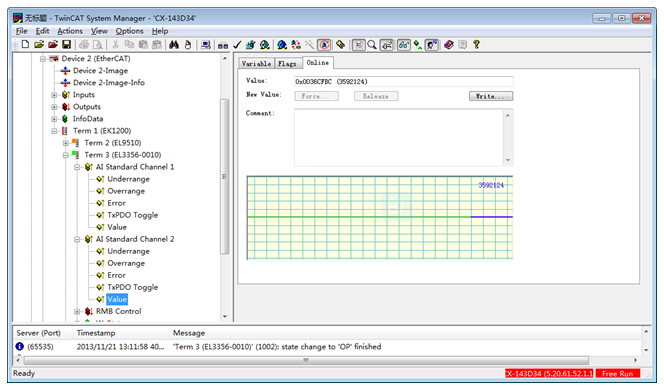Click the Activate Configuration toolbar icon
The height and width of the screenshot is (387, 664).
click(251, 44)
